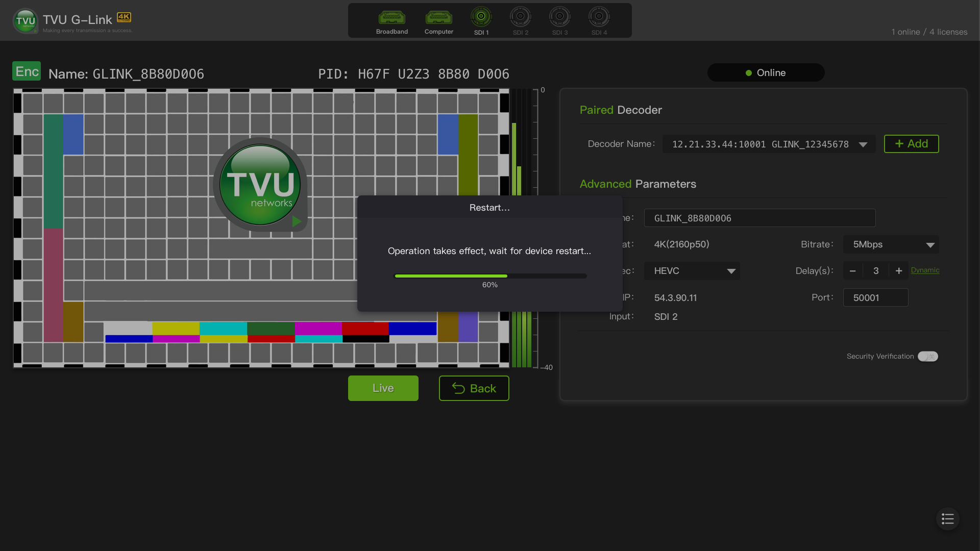
Task: Open the HEVC codec dropdown
Action: (x=692, y=271)
